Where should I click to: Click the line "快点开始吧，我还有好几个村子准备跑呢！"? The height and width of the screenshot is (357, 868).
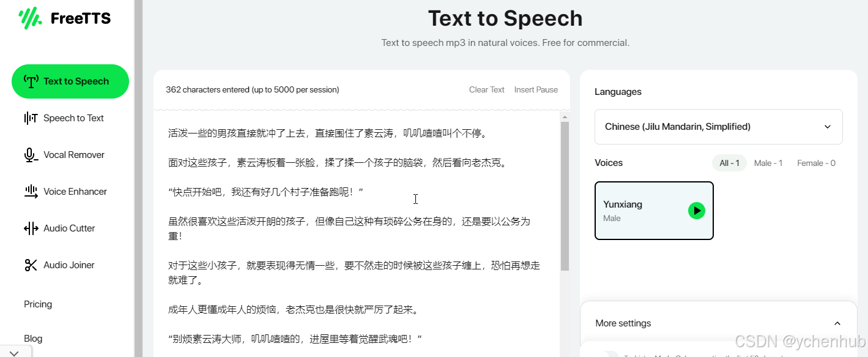(x=266, y=192)
